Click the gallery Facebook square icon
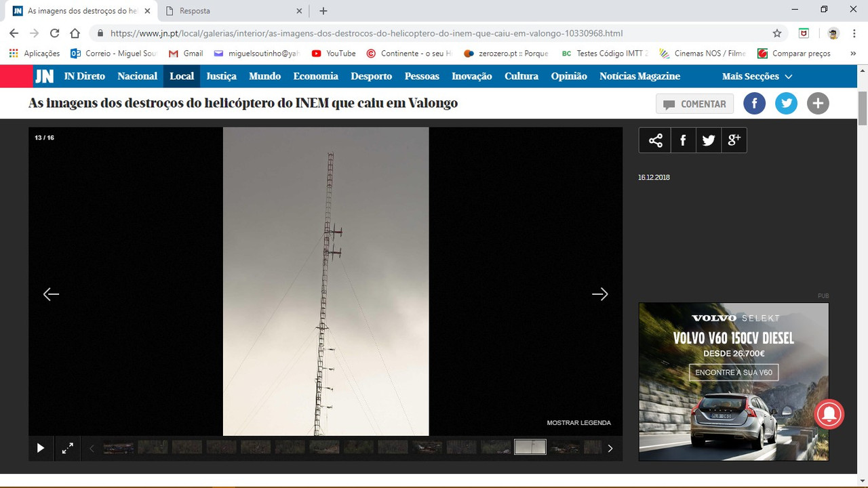868x488 pixels. [x=683, y=140]
